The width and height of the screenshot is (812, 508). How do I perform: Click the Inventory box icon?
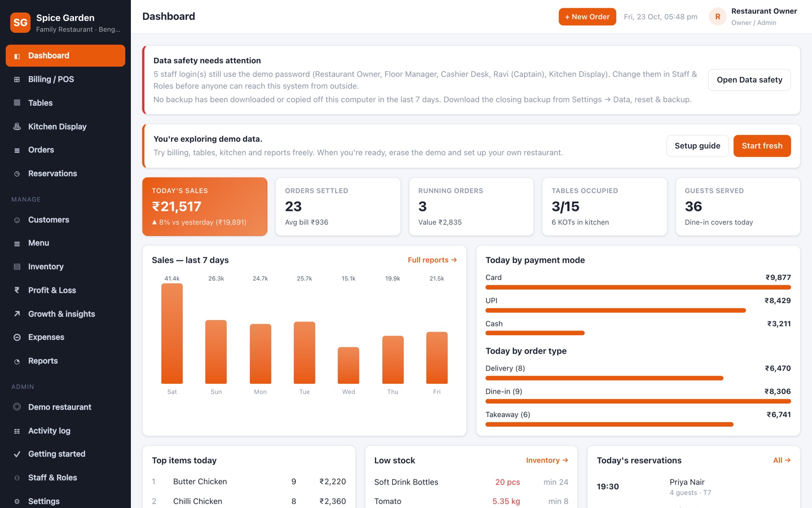tap(17, 267)
